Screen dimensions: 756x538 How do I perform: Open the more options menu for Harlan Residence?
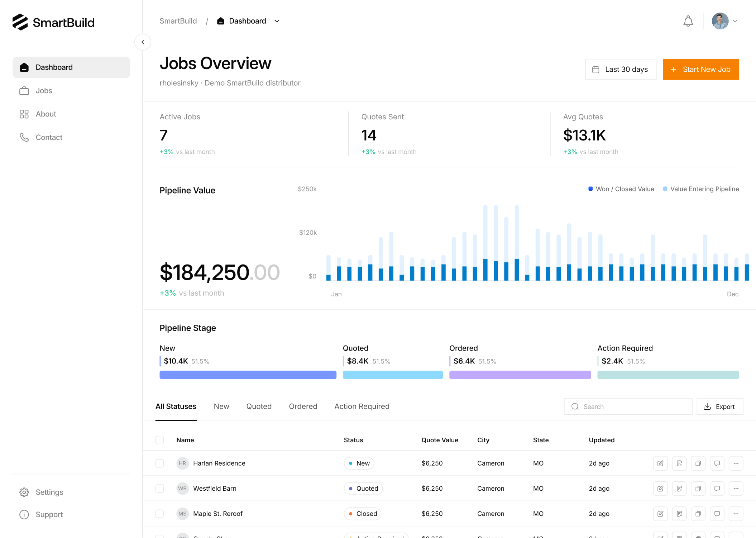pyautogui.click(x=736, y=463)
